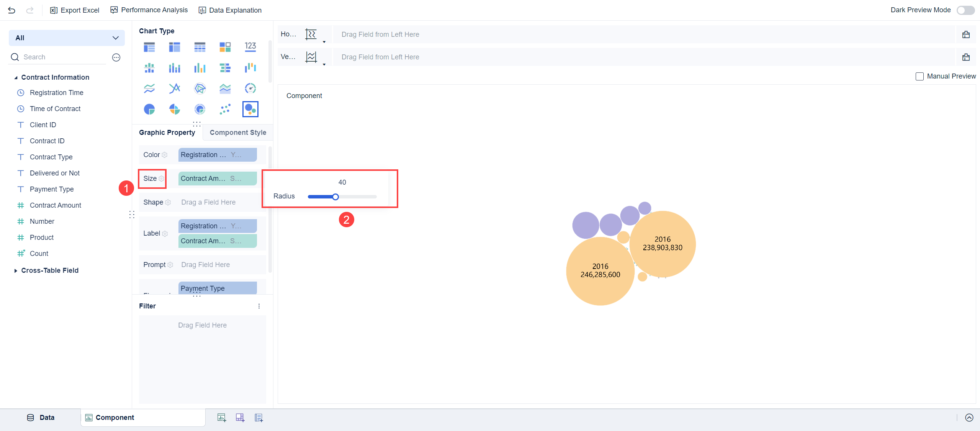Check the Manual Preview checkbox
Screen dimensions: 980x431
(x=920, y=76)
